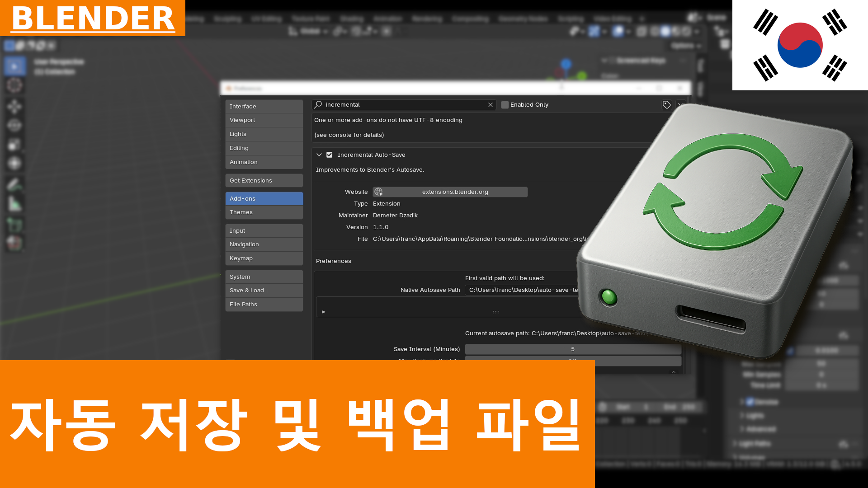Expand the path list disclosure triangle
868x488 pixels.
pyautogui.click(x=324, y=312)
